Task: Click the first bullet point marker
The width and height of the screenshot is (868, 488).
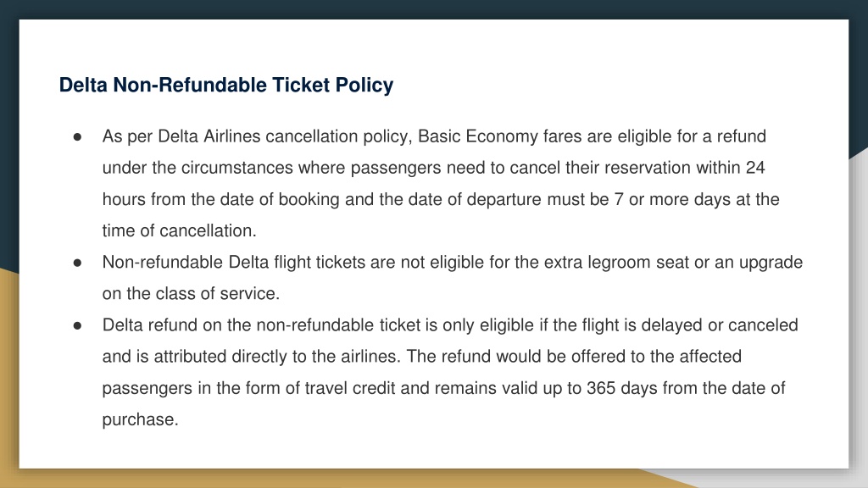Action: pos(77,136)
